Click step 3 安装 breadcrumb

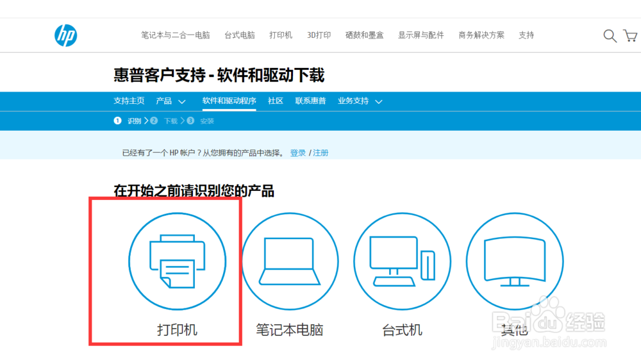click(x=200, y=121)
